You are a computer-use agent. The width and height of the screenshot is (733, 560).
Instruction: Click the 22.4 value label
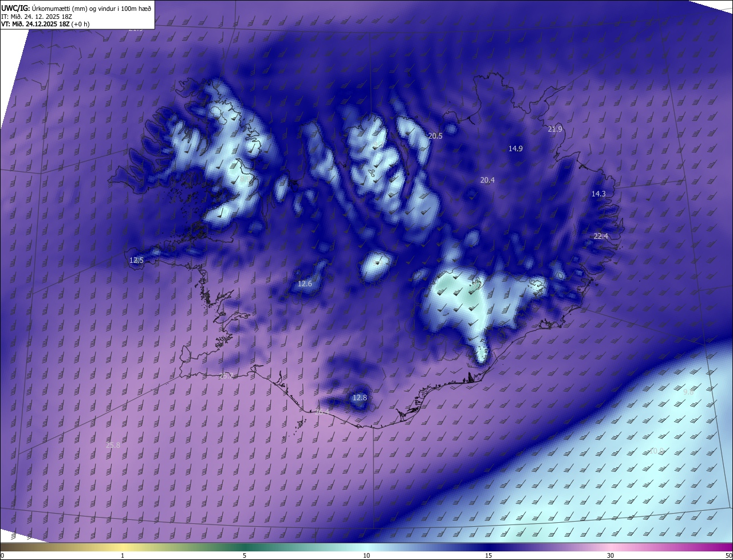coord(601,236)
